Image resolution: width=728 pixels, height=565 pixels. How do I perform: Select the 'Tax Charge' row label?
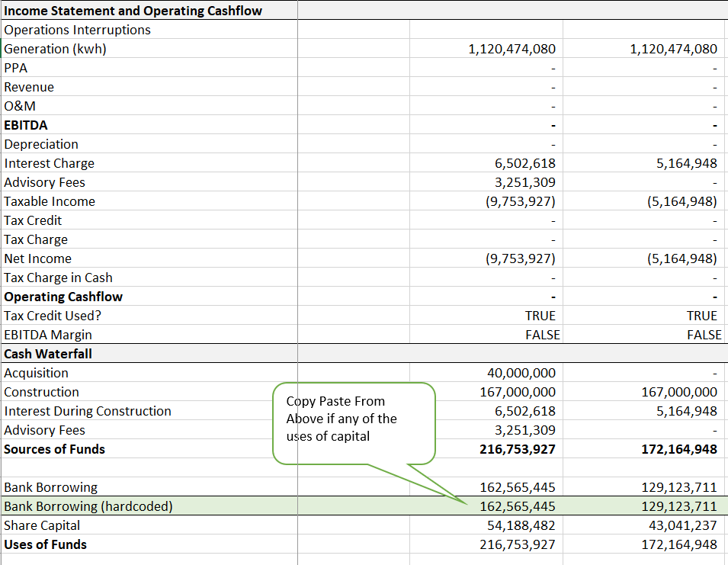36,239
